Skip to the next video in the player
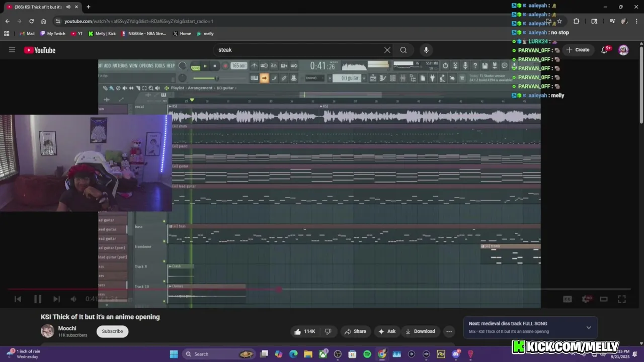The width and height of the screenshot is (644, 362). [56, 299]
